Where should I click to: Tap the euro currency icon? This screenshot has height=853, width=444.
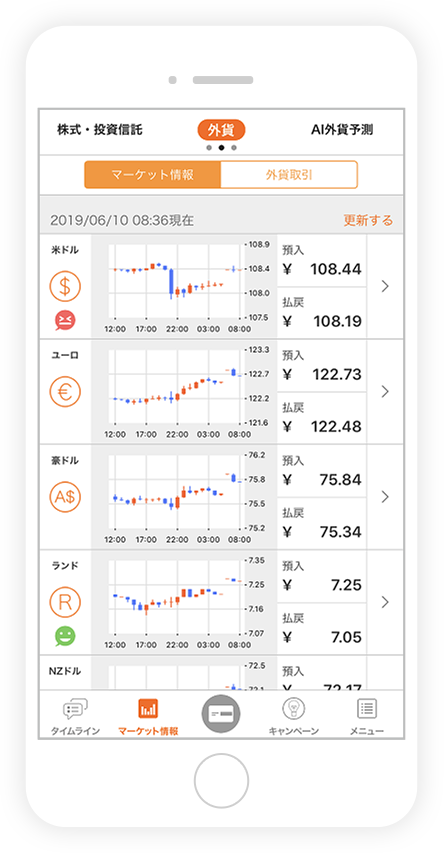[x=65, y=391]
